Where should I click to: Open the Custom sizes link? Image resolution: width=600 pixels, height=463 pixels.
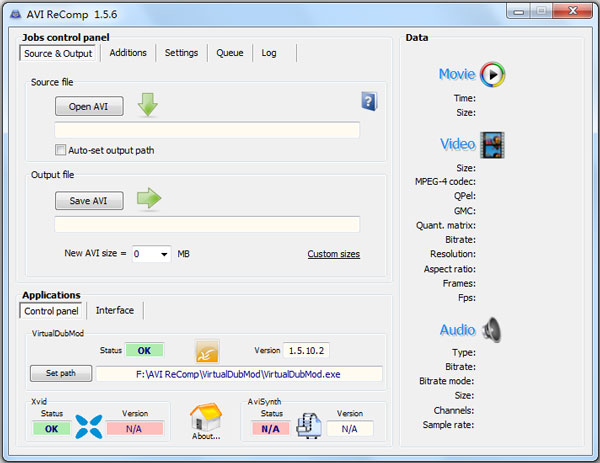click(333, 254)
